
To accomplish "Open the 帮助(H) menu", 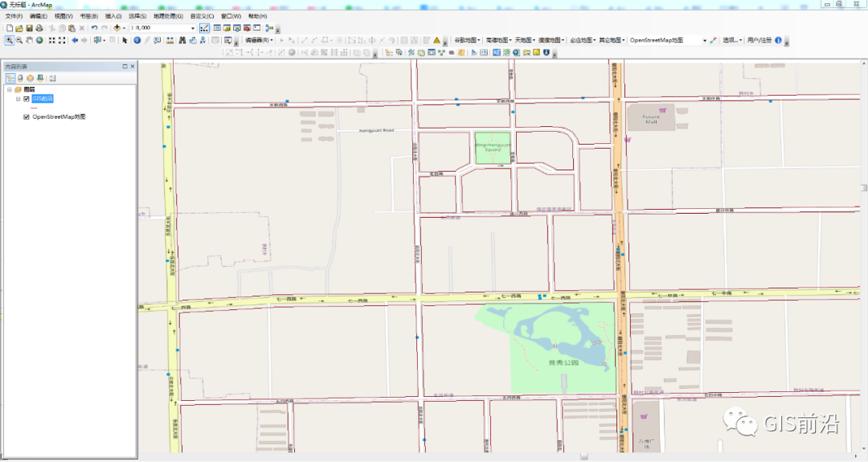I will [x=257, y=16].
